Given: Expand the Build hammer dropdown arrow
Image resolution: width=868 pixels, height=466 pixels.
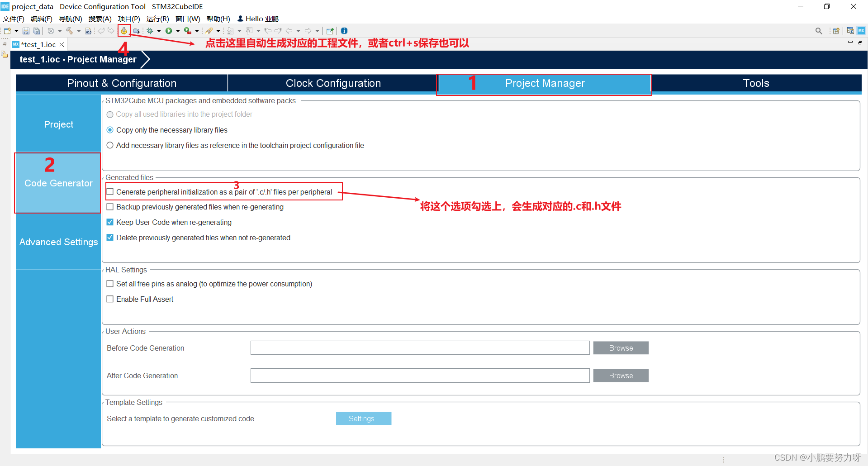Looking at the screenshot, I should coord(79,31).
